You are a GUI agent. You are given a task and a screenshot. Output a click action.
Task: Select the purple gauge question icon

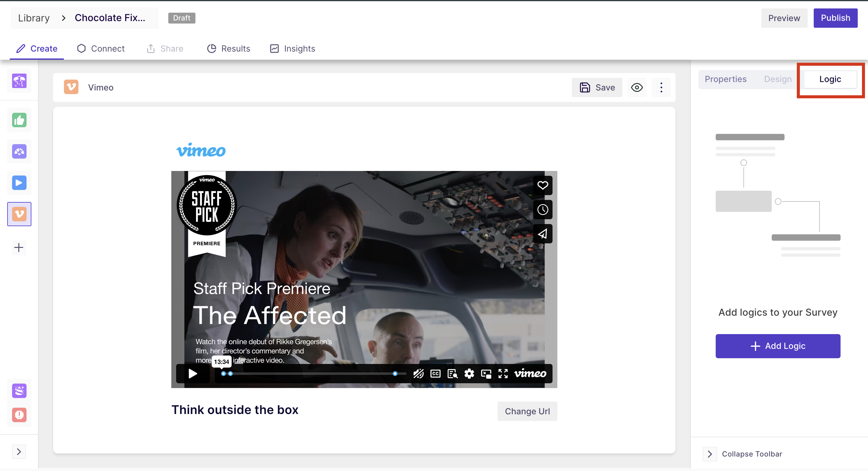[19, 151]
